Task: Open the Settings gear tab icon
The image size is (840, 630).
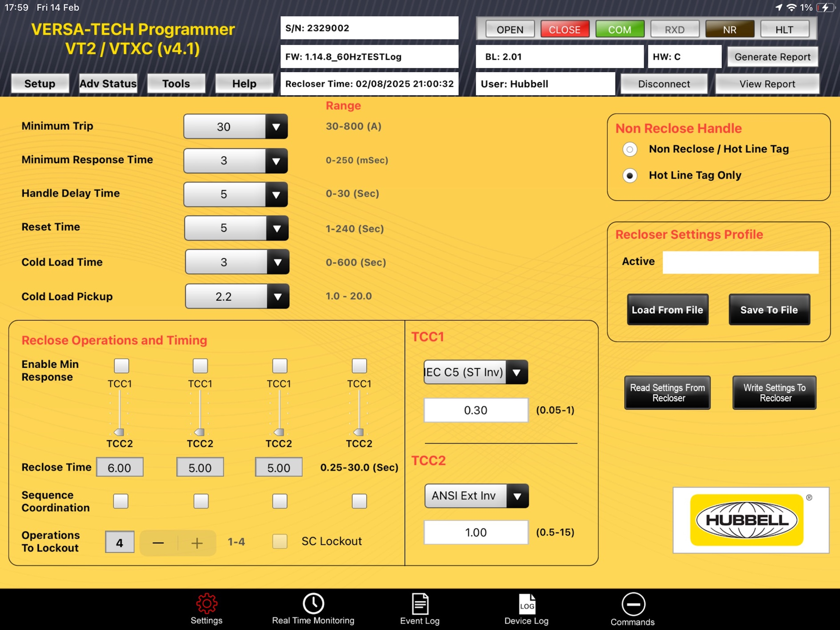Action: [x=207, y=603]
